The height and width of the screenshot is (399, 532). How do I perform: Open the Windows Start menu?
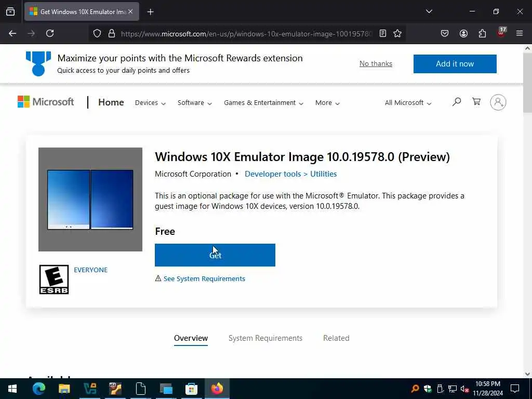[12, 389]
